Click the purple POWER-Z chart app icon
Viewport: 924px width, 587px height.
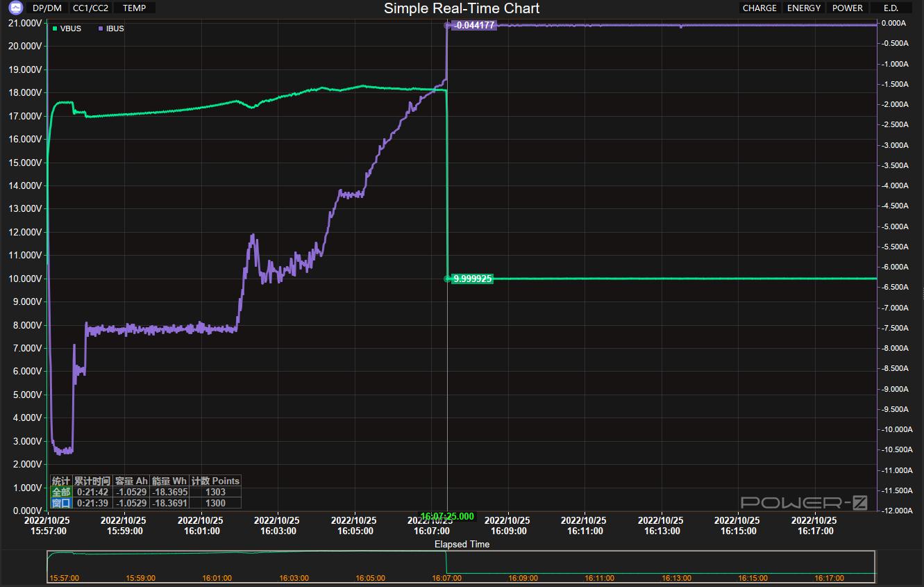coord(16,8)
